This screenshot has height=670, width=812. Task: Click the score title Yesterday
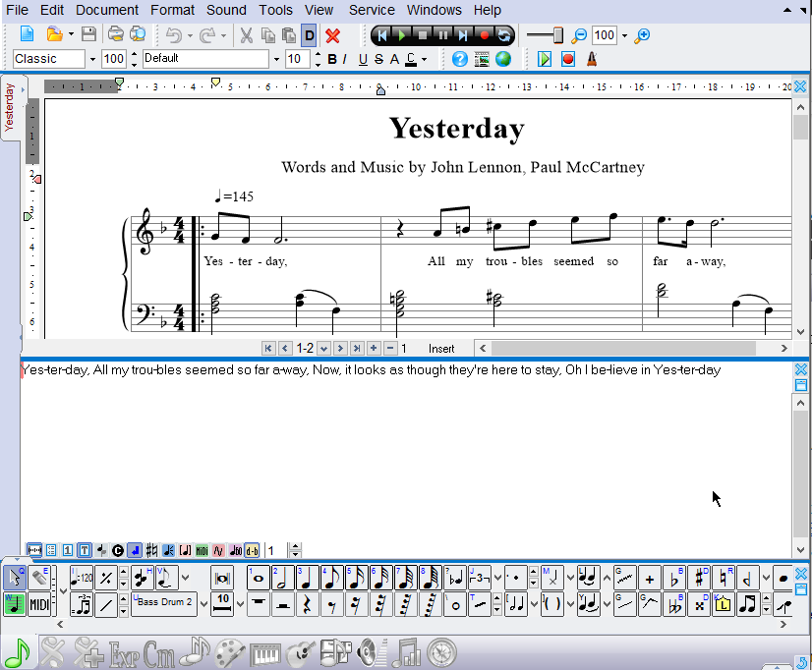(457, 129)
